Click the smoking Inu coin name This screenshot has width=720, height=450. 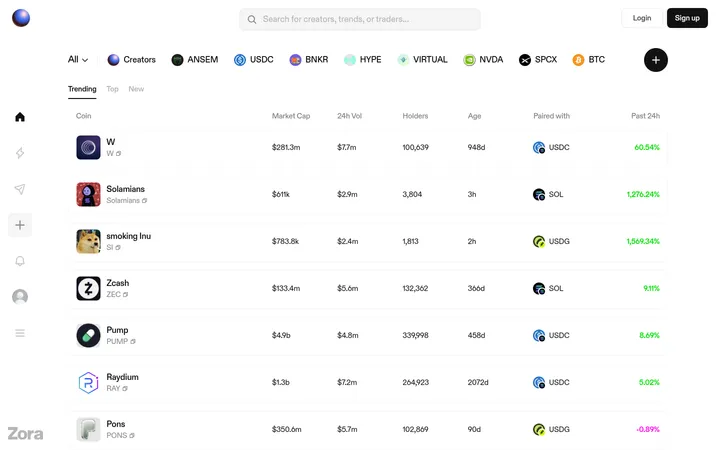pyautogui.click(x=129, y=236)
